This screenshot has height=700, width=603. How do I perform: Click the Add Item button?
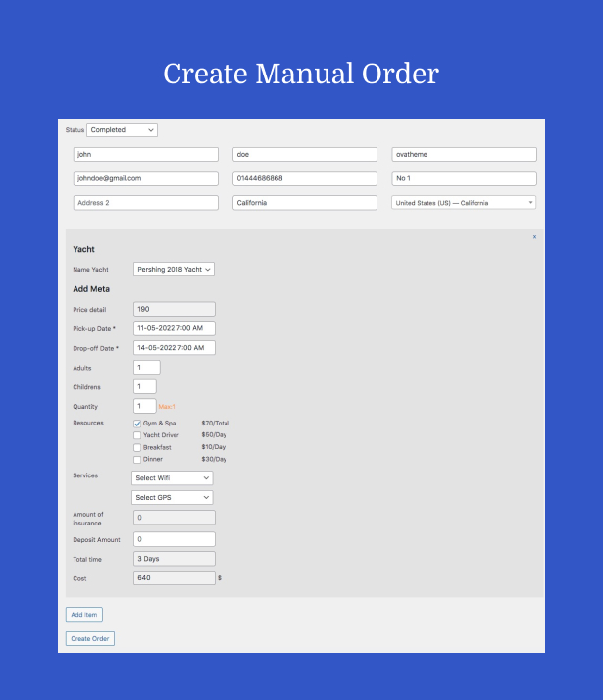coord(83,615)
